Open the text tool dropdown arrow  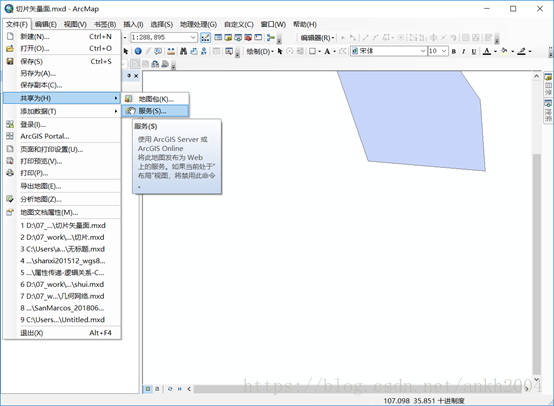pyautogui.click(x=334, y=52)
